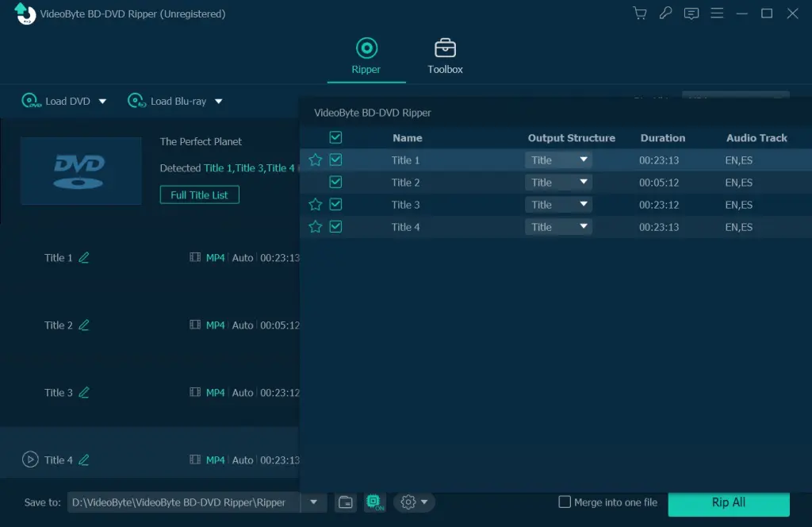
Task: Select the Ripper tab
Action: point(366,56)
